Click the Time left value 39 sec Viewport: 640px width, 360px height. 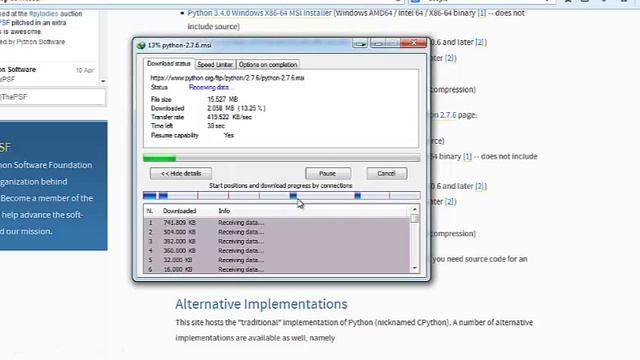coord(216,126)
